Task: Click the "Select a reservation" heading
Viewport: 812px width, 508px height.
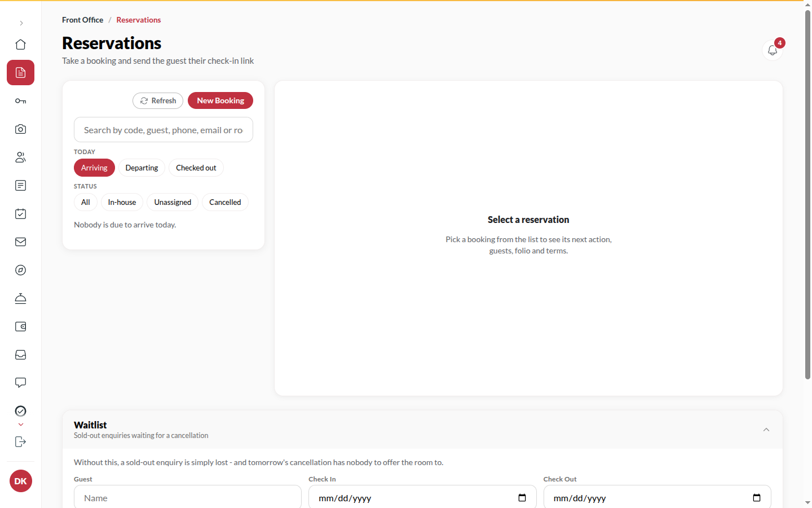Action: [x=528, y=220]
